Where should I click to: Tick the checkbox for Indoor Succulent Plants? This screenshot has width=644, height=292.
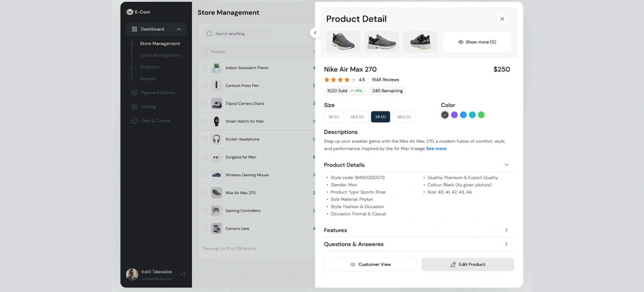[205, 68]
